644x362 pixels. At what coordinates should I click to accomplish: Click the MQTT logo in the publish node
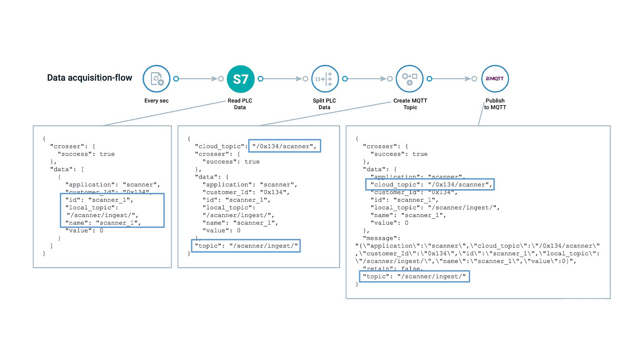pos(495,78)
